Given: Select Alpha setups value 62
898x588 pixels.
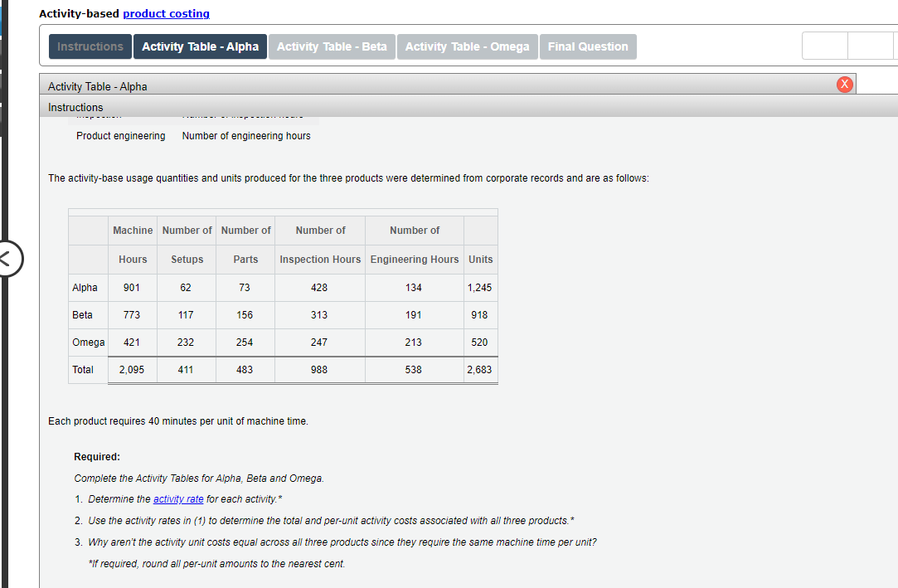Looking at the screenshot, I should [186, 288].
